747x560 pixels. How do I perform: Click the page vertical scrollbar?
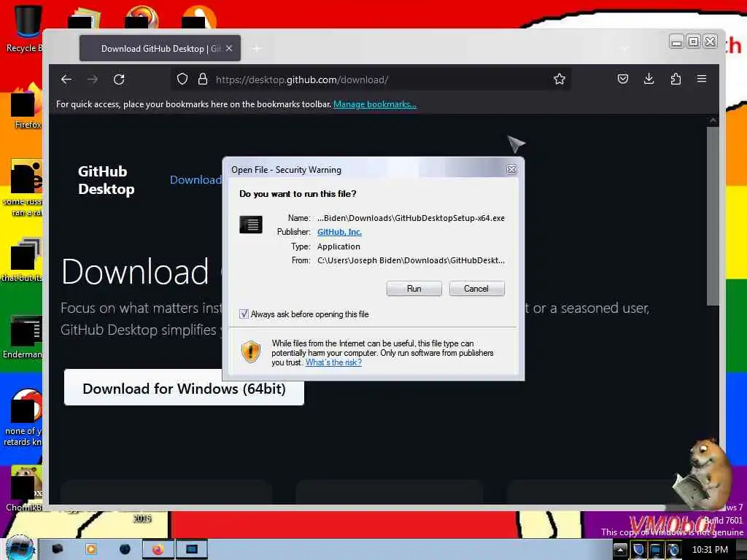point(713,214)
